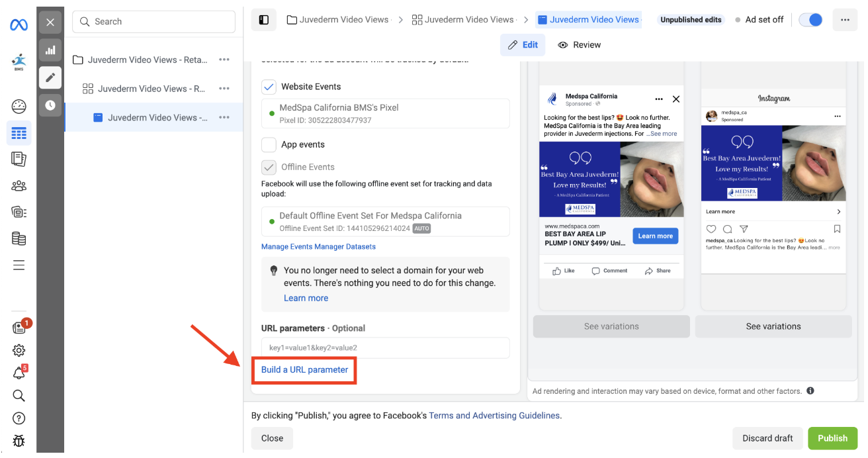
Task: Click the Instagram ad preview image
Action: (x=773, y=165)
